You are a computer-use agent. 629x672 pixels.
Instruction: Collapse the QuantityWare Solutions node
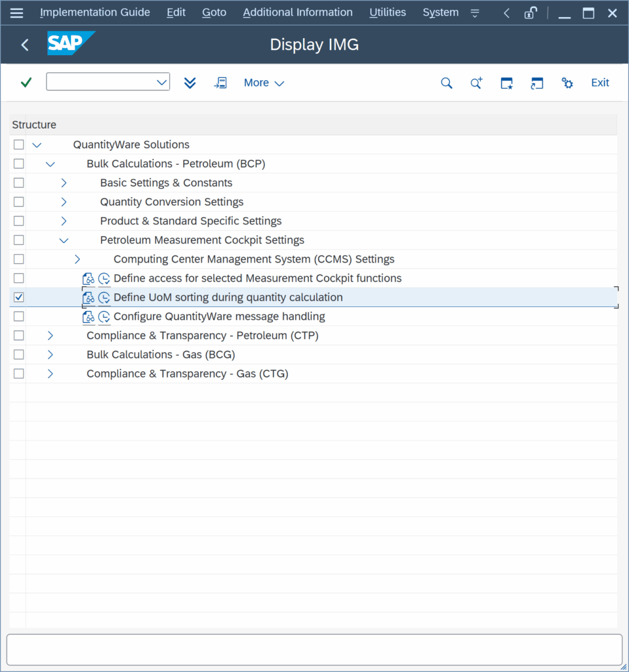point(37,145)
